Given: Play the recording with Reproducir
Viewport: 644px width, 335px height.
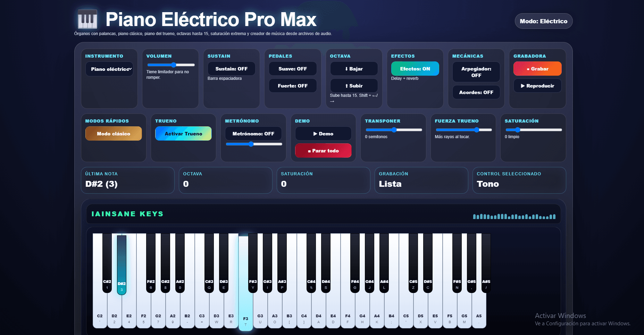Looking at the screenshot, I should pyautogui.click(x=537, y=86).
